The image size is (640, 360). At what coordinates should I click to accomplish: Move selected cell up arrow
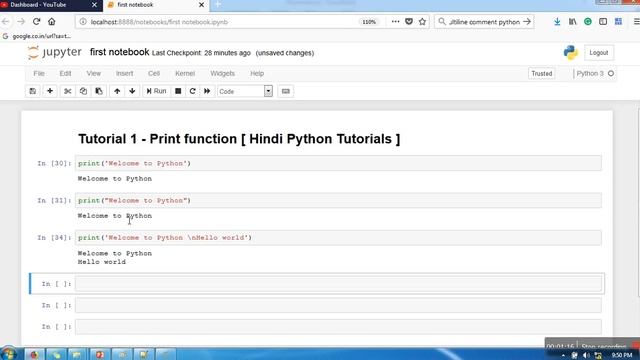coord(117,91)
